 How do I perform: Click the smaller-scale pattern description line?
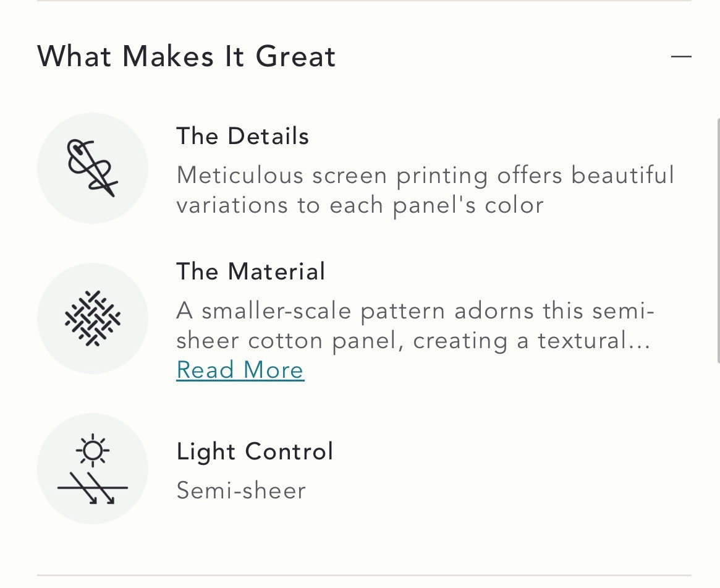[x=415, y=311]
